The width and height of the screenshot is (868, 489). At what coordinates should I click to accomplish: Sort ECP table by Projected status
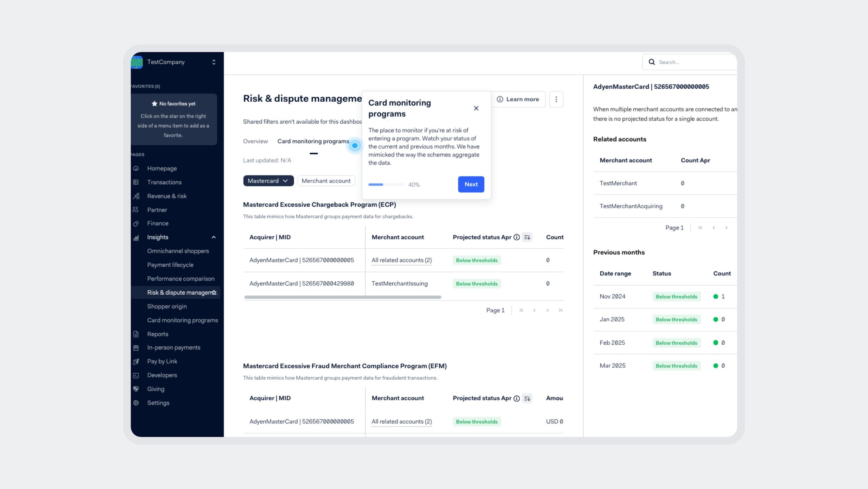pyautogui.click(x=527, y=237)
